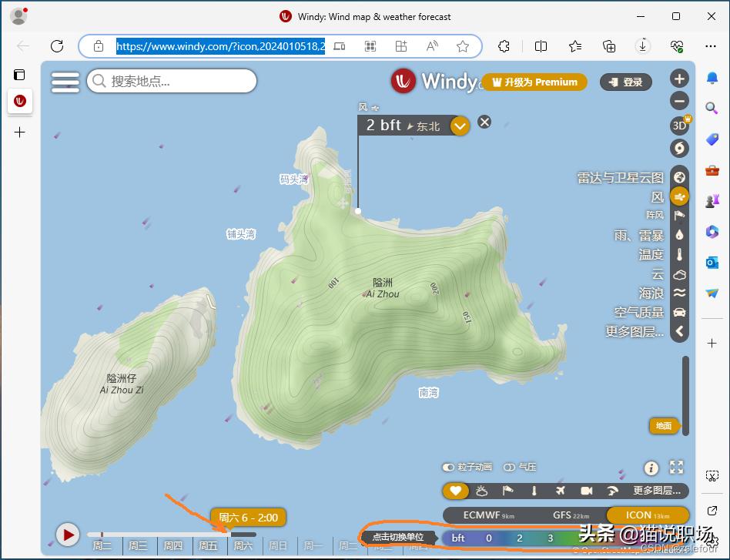The image size is (730, 560).
Task: Click the zoom in plus button
Action: (x=679, y=79)
